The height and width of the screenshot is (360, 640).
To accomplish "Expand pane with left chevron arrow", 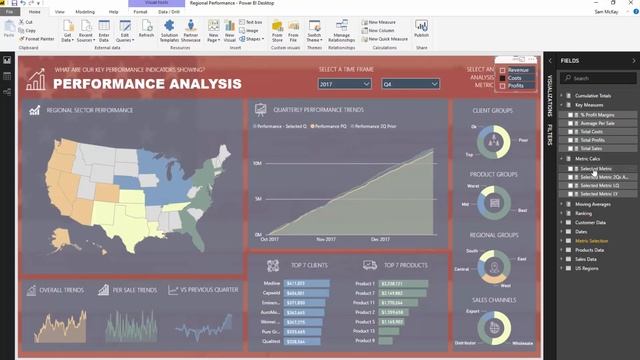I will tap(550, 60).
